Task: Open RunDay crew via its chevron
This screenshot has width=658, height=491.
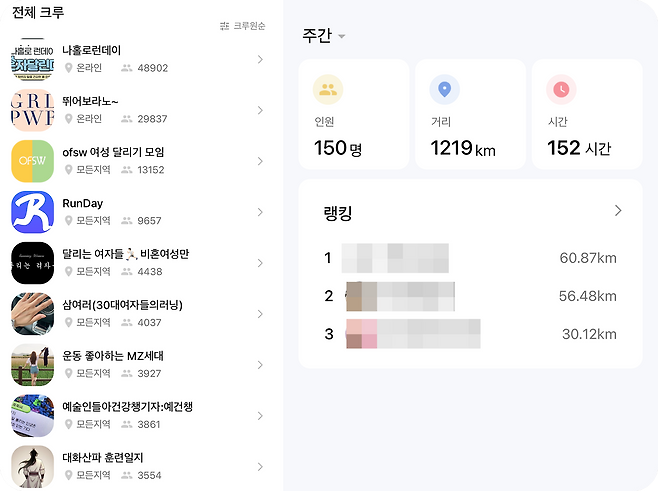Action: click(260, 212)
